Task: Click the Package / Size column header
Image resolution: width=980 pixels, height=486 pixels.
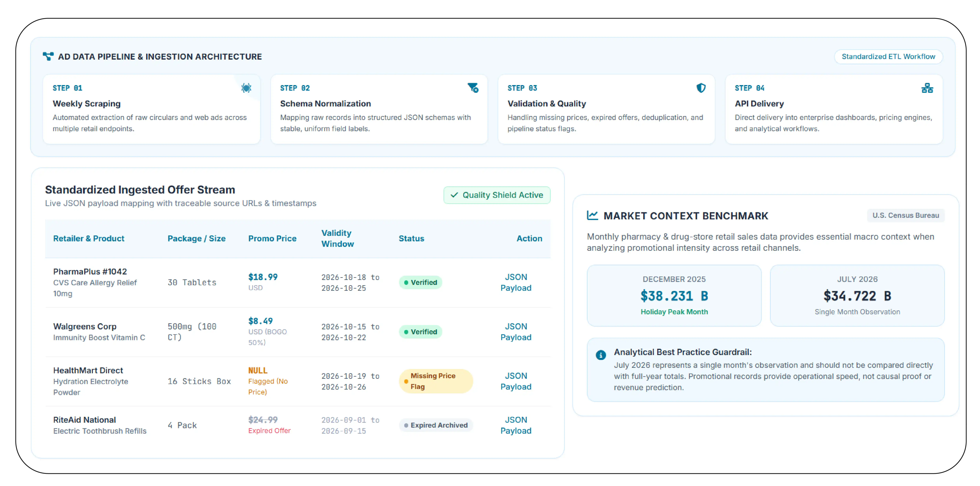Action: tap(196, 238)
